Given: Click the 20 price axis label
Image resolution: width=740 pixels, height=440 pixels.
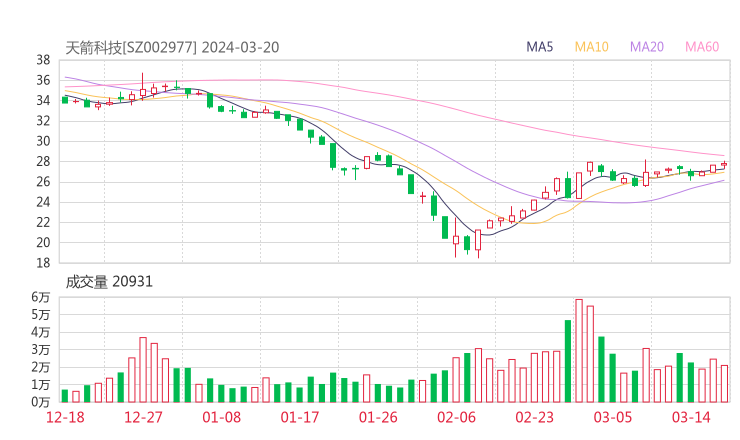Looking at the screenshot, I should coord(43,243).
